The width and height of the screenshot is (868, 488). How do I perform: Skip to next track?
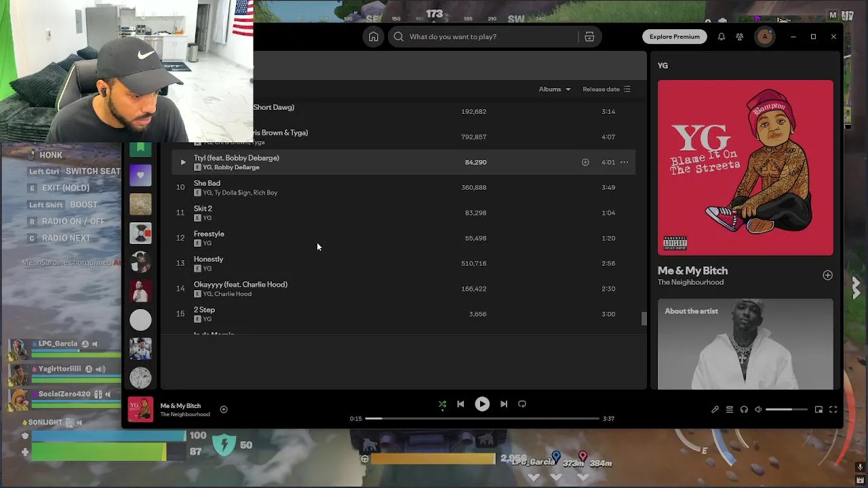click(504, 404)
